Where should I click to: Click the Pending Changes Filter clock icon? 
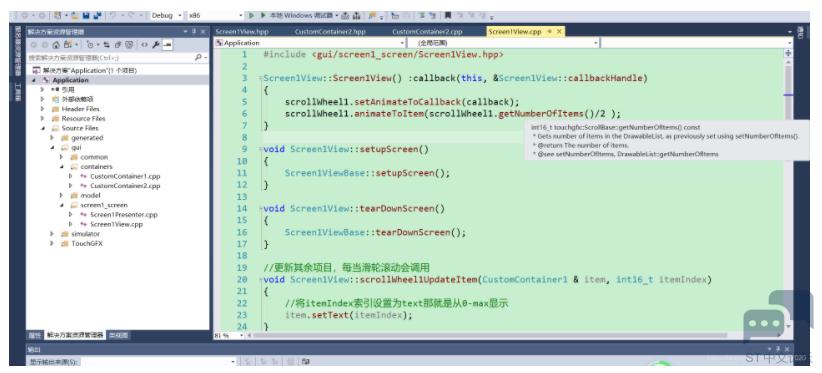pos(90,45)
